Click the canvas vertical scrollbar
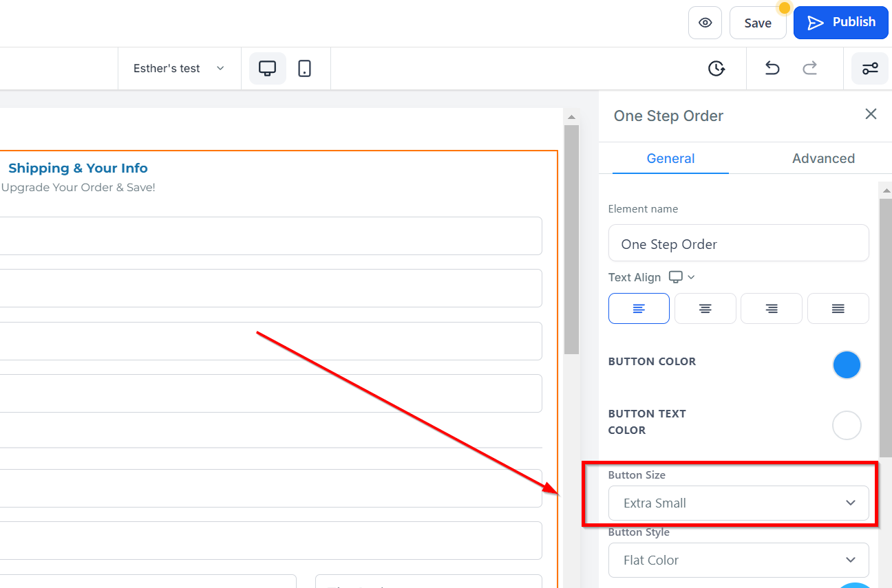The height and width of the screenshot is (588, 892). tap(571, 239)
